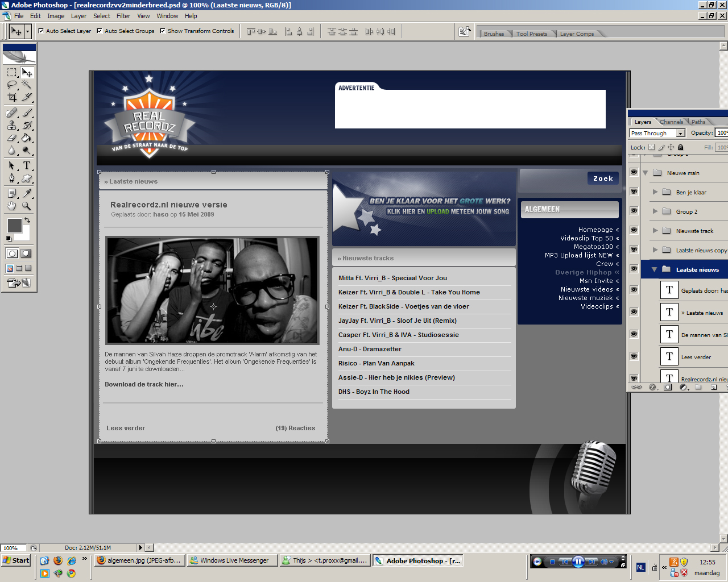Click the Windows Start button
728x582 pixels.
click(16, 560)
